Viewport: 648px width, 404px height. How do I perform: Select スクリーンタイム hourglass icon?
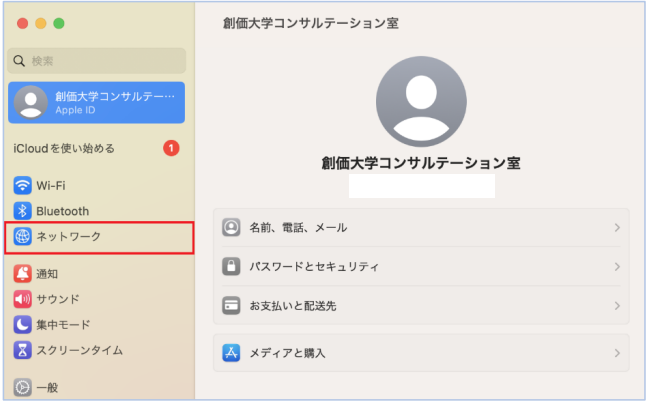22,350
